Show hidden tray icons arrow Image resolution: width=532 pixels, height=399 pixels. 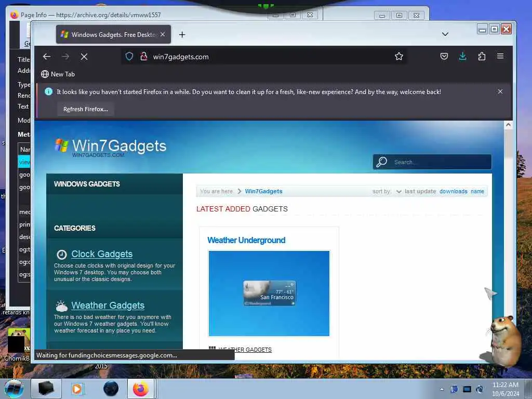442,389
